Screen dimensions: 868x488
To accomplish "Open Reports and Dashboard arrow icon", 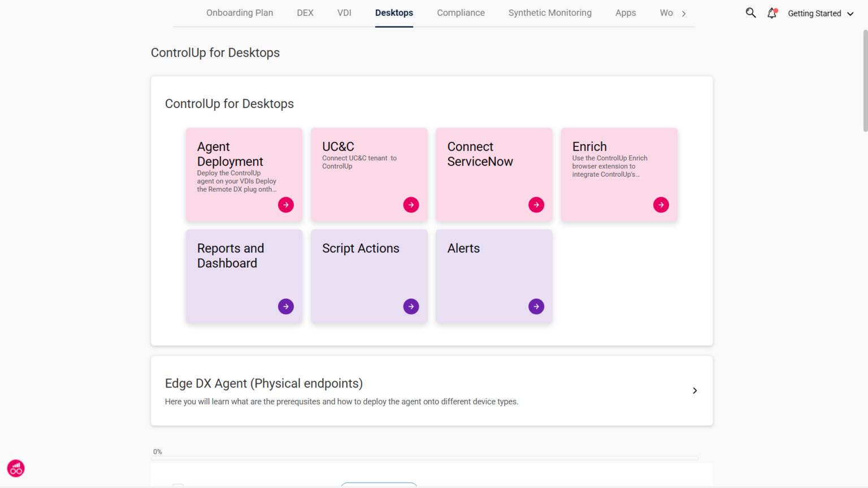I will click(x=286, y=306).
